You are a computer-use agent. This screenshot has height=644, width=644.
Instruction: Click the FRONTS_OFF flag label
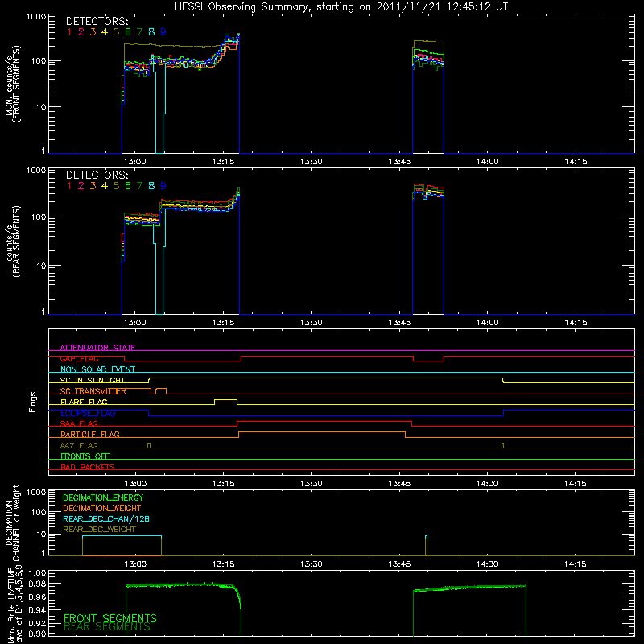(85, 456)
